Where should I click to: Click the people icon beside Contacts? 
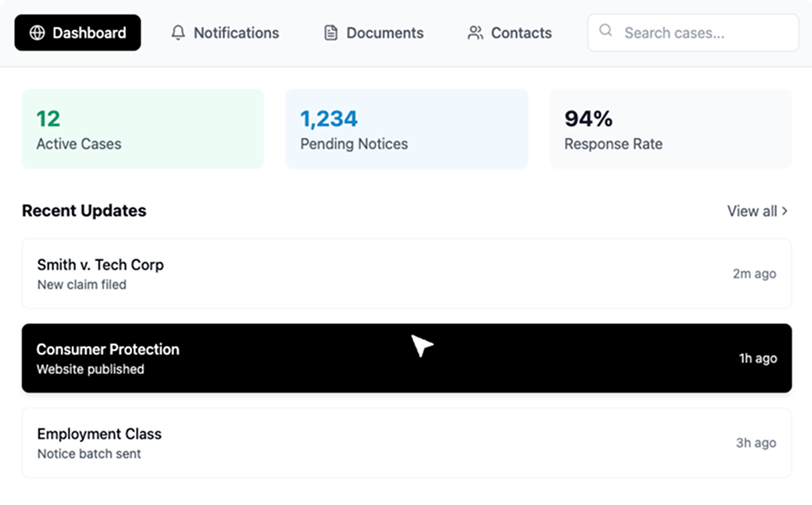pyautogui.click(x=475, y=33)
